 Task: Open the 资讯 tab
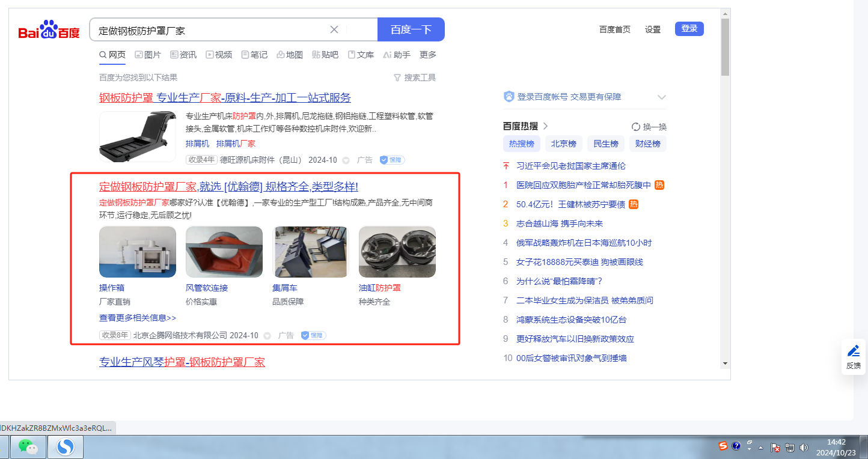point(183,55)
